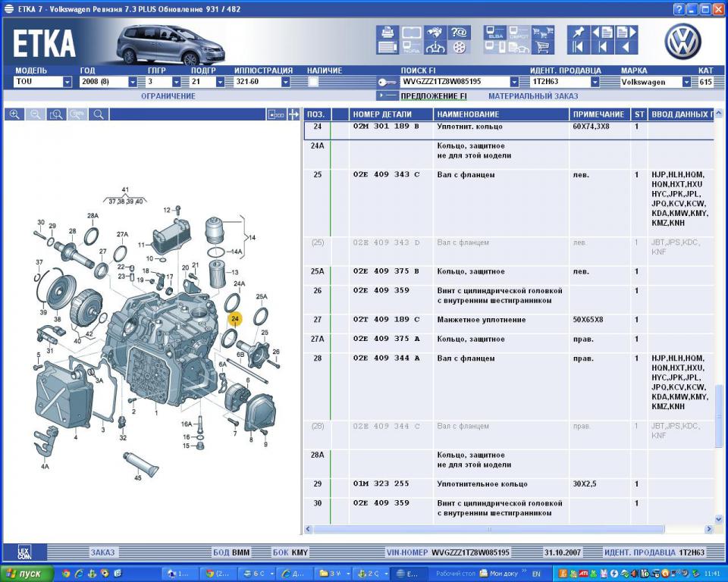The width and height of the screenshot is (728, 582).
Task: Click the Предложение FI link
Action: tap(434, 96)
